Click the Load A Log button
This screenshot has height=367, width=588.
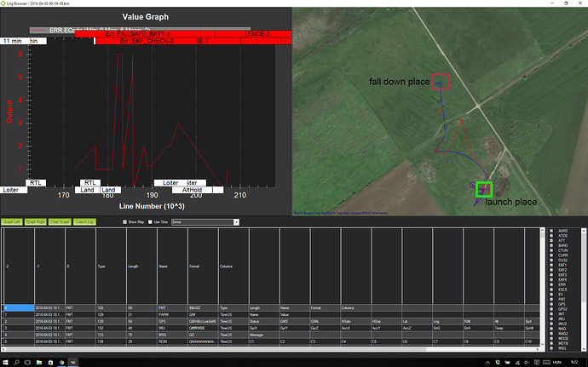(x=84, y=222)
